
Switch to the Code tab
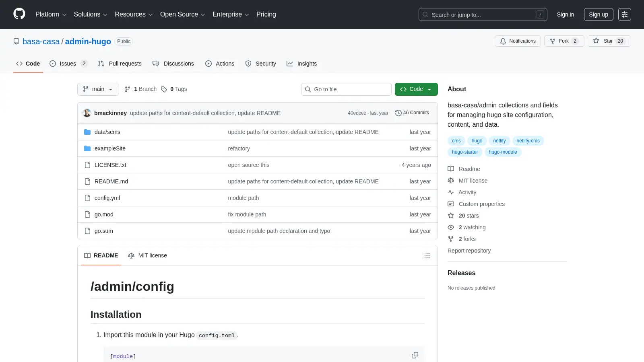[28, 64]
